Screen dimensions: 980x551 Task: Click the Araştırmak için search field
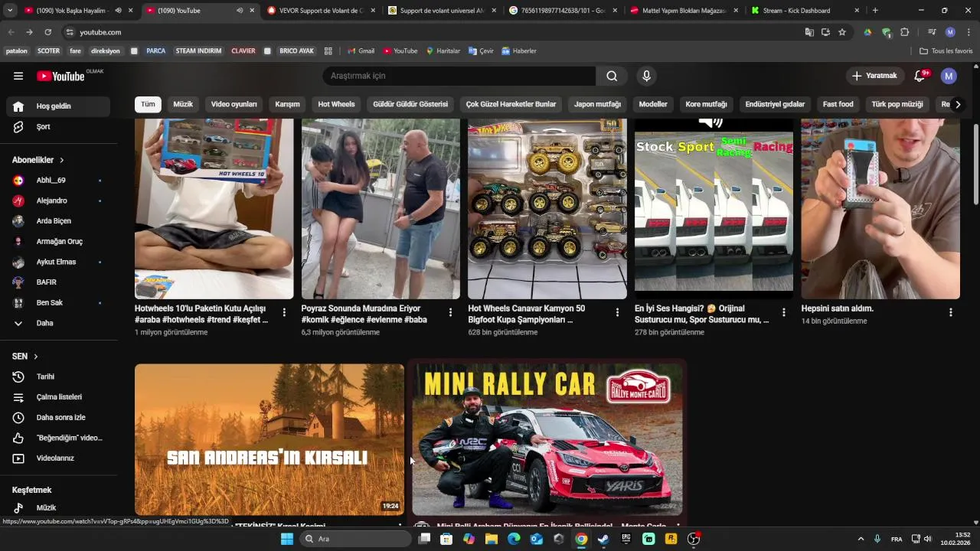[x=459, y=76]
